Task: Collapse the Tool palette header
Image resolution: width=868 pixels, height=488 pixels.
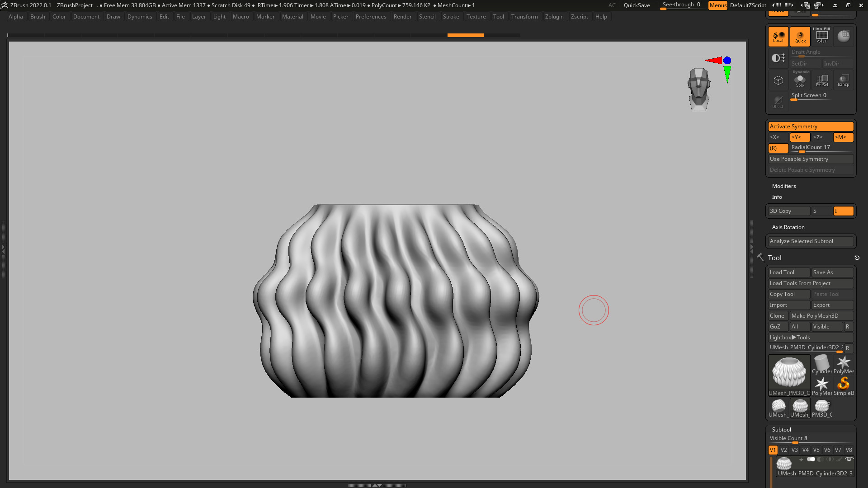Action: (774, 258)
